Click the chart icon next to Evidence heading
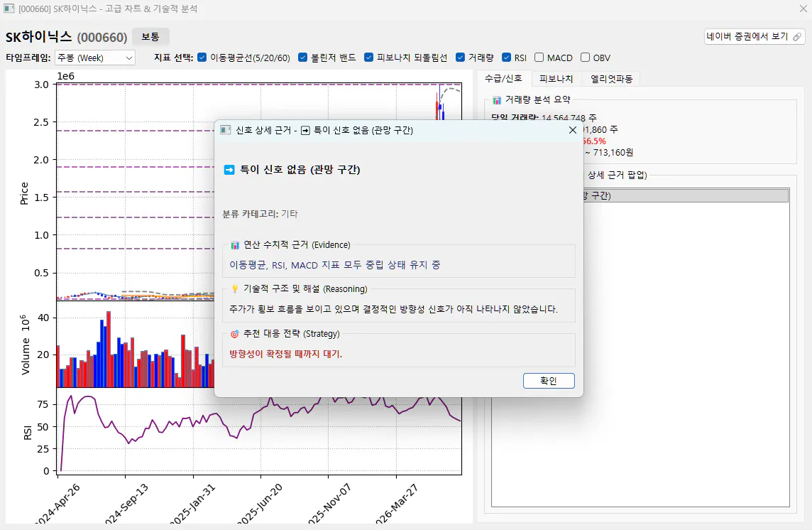This screenshot has width=812, height=530. (235, 245)
